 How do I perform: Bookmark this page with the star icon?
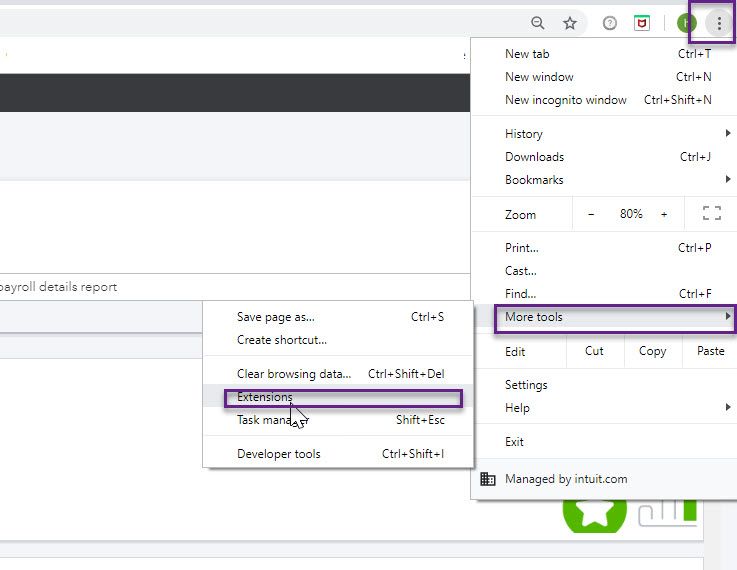(570, 23)
